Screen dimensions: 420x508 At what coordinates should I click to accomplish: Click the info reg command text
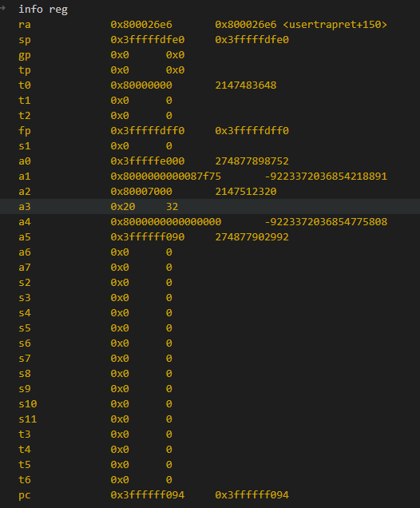[43, 9]
